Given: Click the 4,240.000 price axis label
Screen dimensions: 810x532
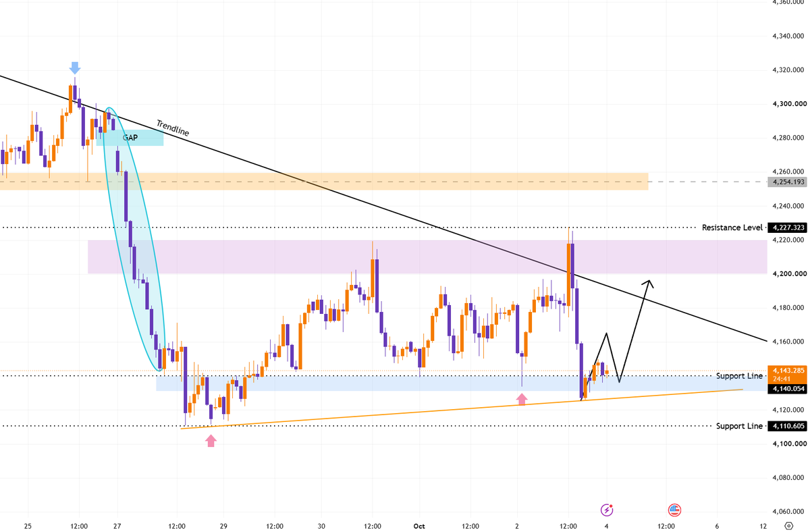Looking at the screenshot, I should coord(787,206).
